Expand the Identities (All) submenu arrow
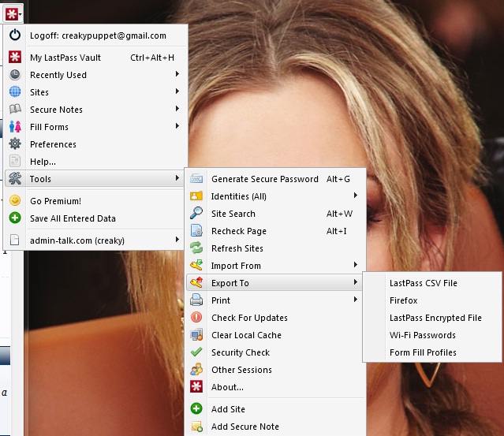 pos(355,196)
